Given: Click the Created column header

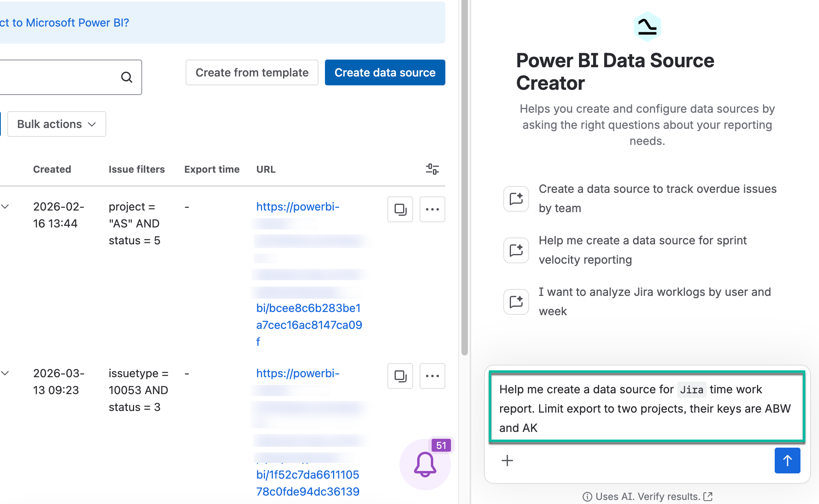Looking at the screenshot, I should point(52,169).
